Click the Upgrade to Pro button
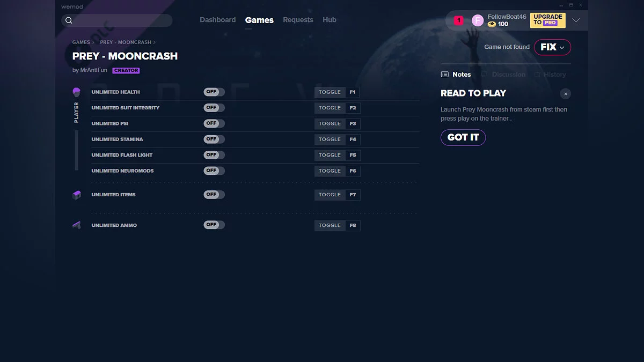This screenshot has height=362, width=644. (x=547, y=20)
